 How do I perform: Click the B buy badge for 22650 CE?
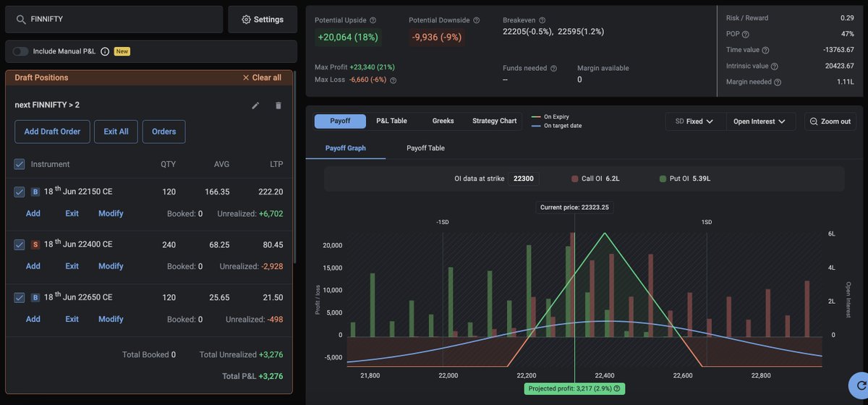point(35,298)
